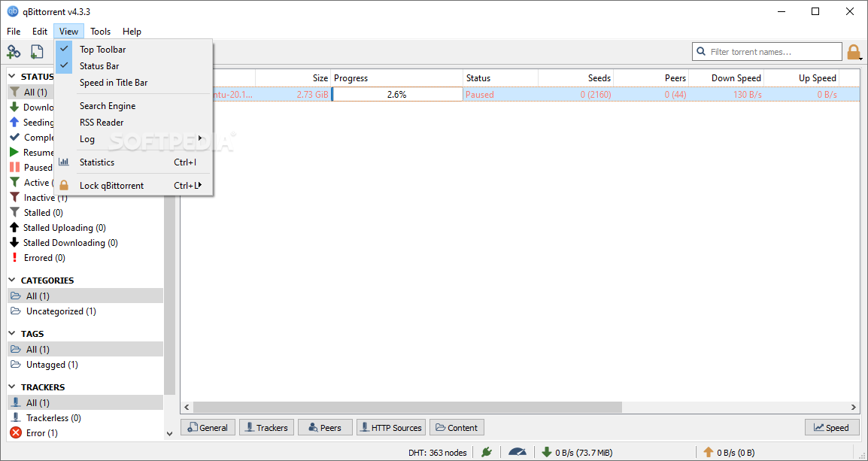The width and height of the screenshot is (868, 461).
Task: Open the dropdown arrow by the lock icon
Action: (x=860, y=58)
